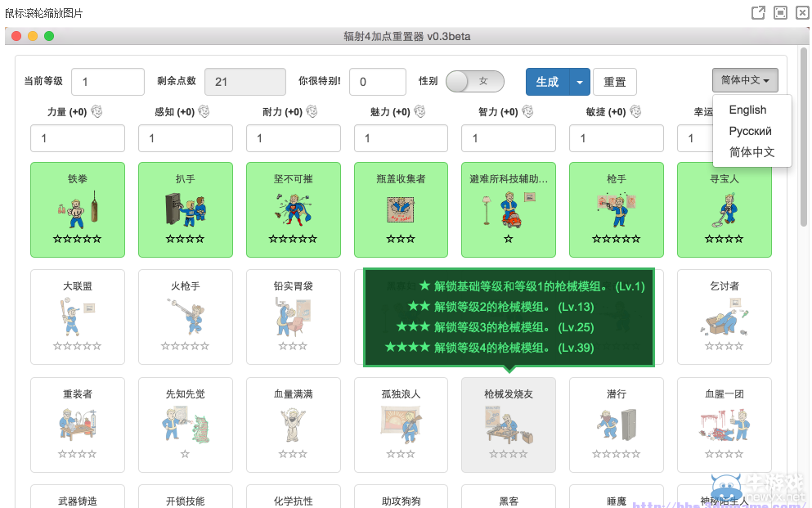Select the 枪手 perk card
The height and width of the screenshot is (508, 812).
click(617, 209)
